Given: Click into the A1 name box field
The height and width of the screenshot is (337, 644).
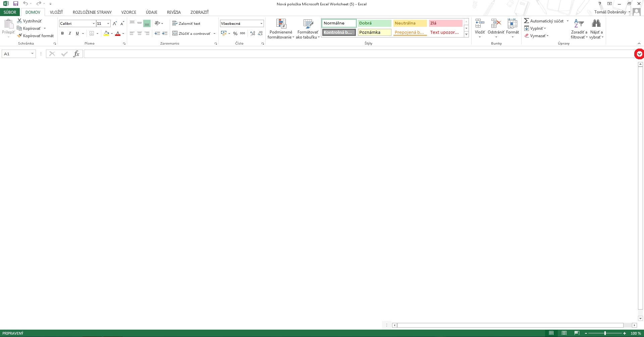Looking at the screenshot, I should pyautogui.click(x=16, y=54).
